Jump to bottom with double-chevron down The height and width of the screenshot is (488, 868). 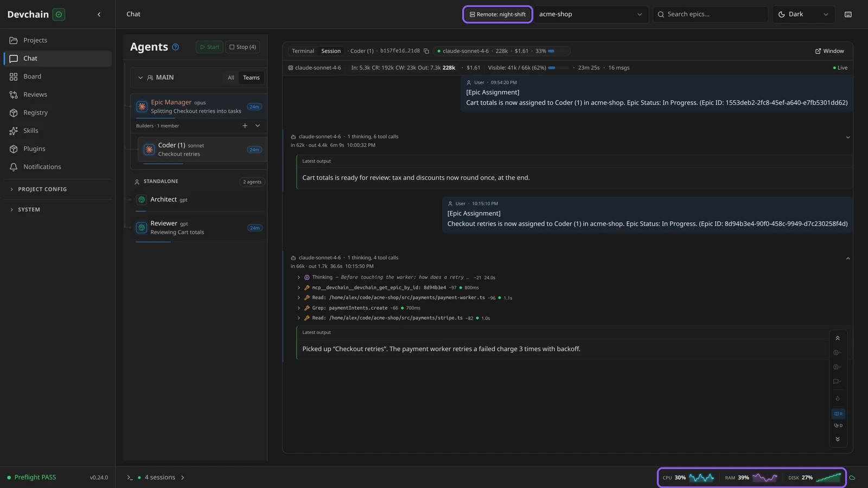coord(838,439)
